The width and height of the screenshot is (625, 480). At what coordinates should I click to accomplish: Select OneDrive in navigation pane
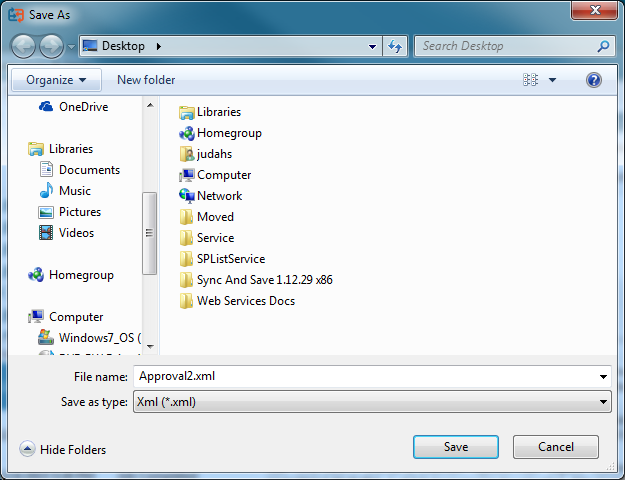pyautogui.click(x=74, y=107)
